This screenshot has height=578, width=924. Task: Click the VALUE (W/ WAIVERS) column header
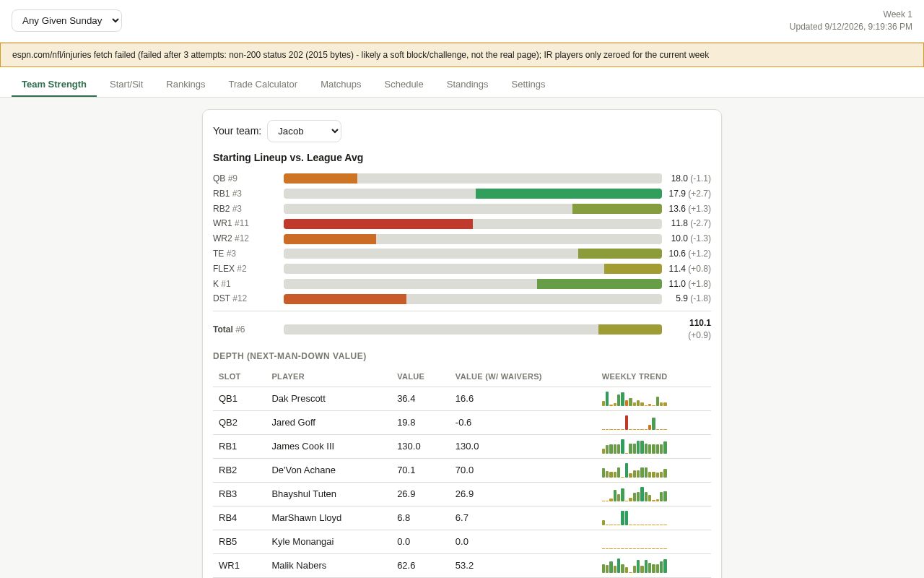(x=499, y=376)
